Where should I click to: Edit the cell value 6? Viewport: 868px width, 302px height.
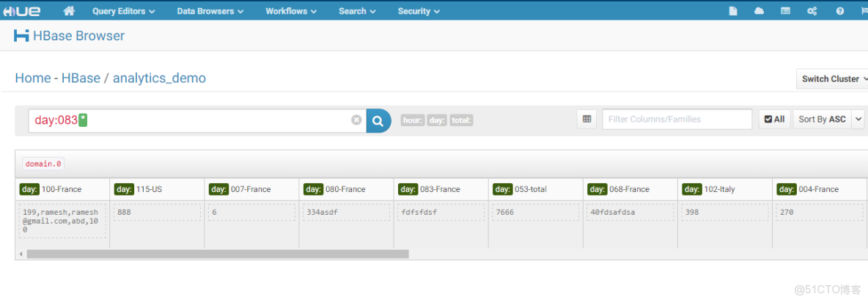point(251,213)
